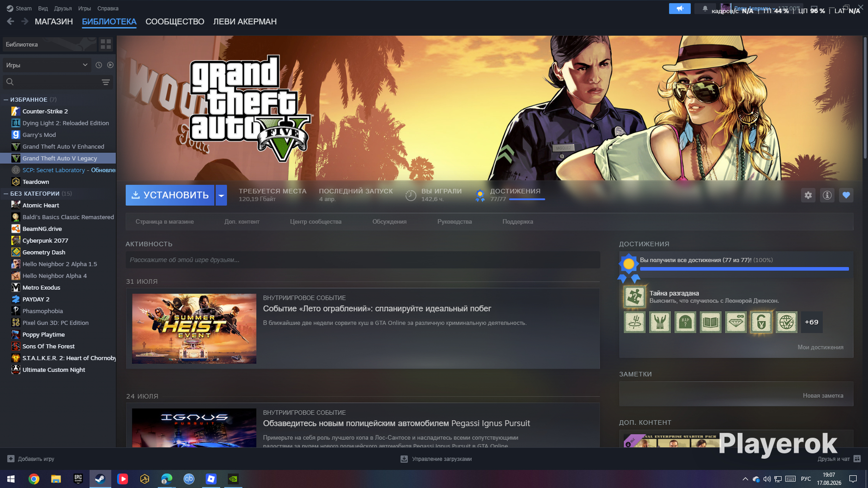868x488 pixels.
Task: Select the open book achievement icon
Action: (x=710, y=322)
